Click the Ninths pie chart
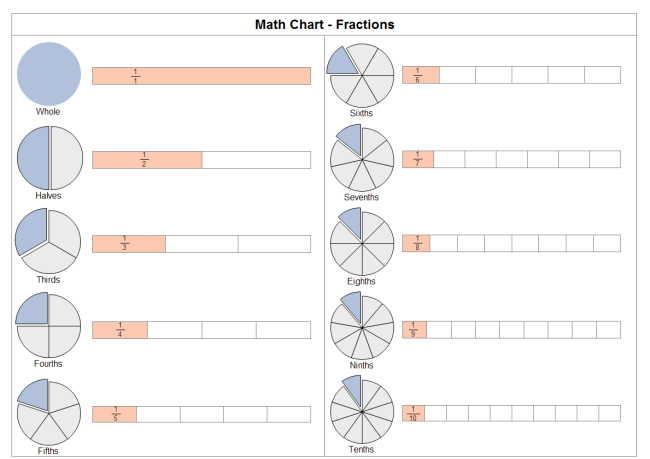 click(361, 327)
